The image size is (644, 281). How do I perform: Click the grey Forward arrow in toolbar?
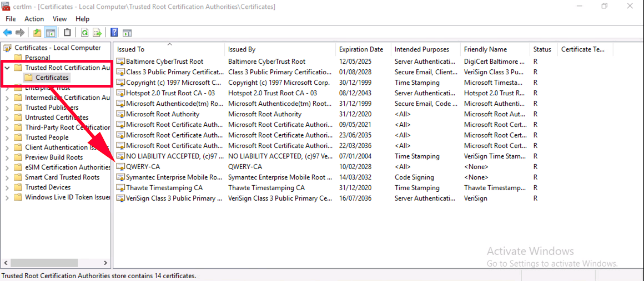tap(20, 32)
